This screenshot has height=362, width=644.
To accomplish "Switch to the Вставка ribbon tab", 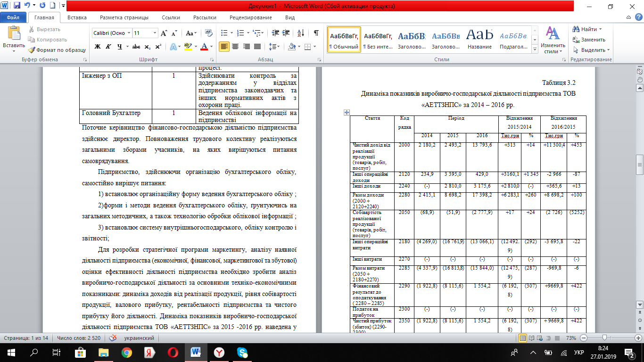I will [76, 17].
